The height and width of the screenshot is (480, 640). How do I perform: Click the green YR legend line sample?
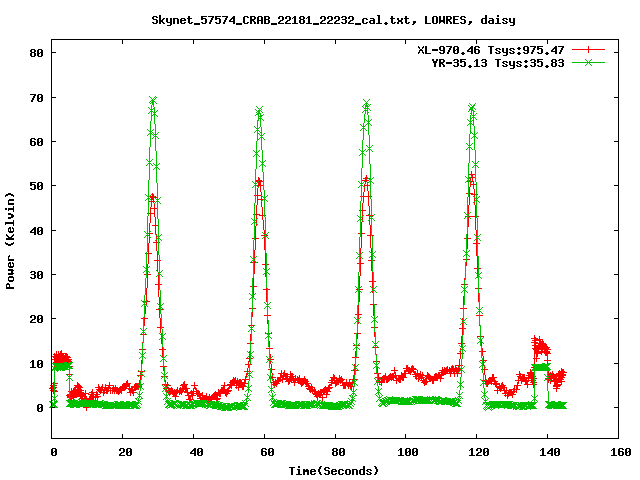click(588, 62)
